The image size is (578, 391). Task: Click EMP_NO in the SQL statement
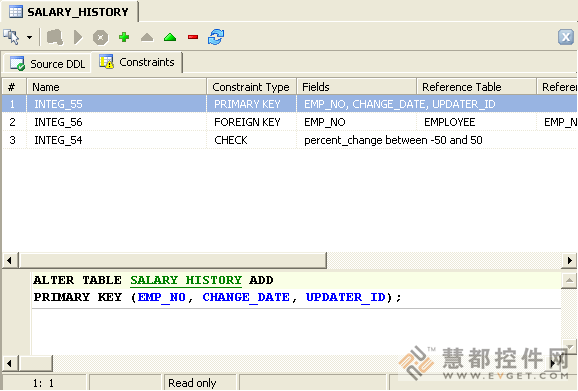pyautogui.click(x=161, y=297)
